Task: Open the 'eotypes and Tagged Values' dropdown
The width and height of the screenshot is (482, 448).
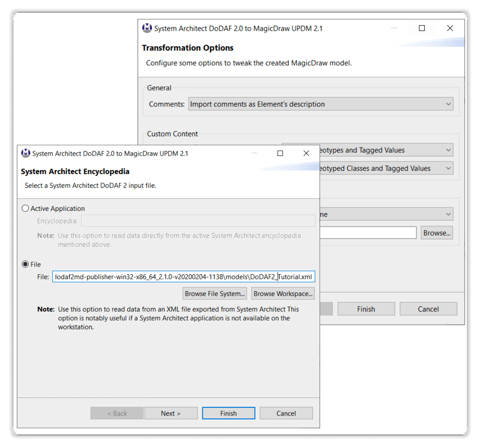Action: (386, 150)
